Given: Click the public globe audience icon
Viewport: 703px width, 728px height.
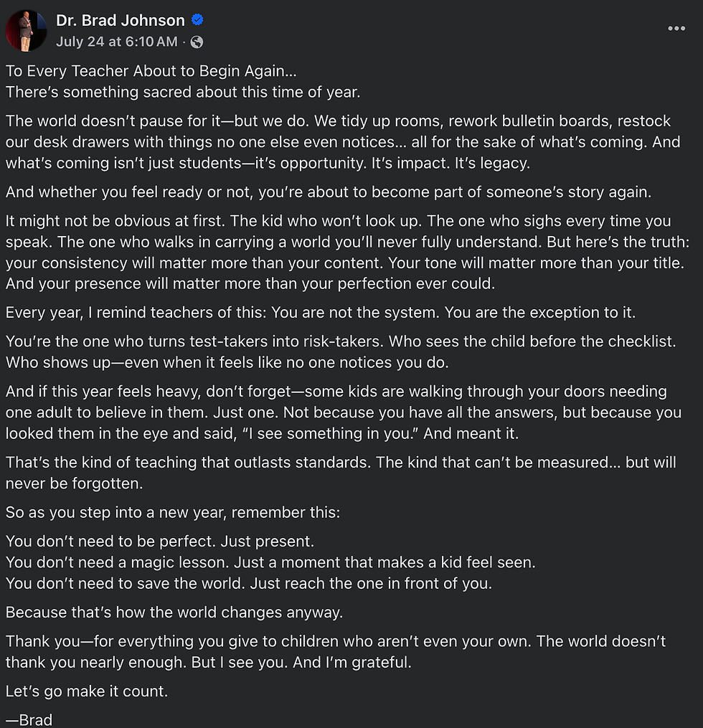Looking at the screenshot, I should (x=197, y=42).
